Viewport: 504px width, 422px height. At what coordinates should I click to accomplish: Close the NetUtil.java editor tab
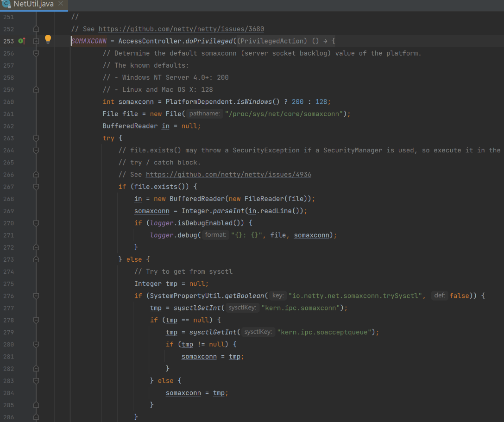point(61,4)
